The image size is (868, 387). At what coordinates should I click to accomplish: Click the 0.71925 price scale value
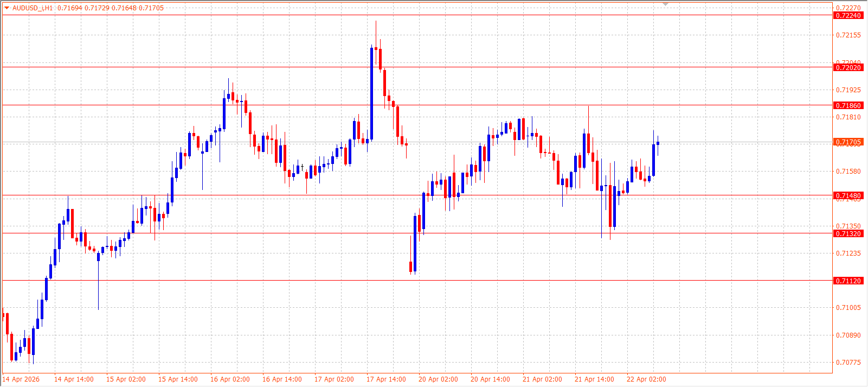point(848,90)
